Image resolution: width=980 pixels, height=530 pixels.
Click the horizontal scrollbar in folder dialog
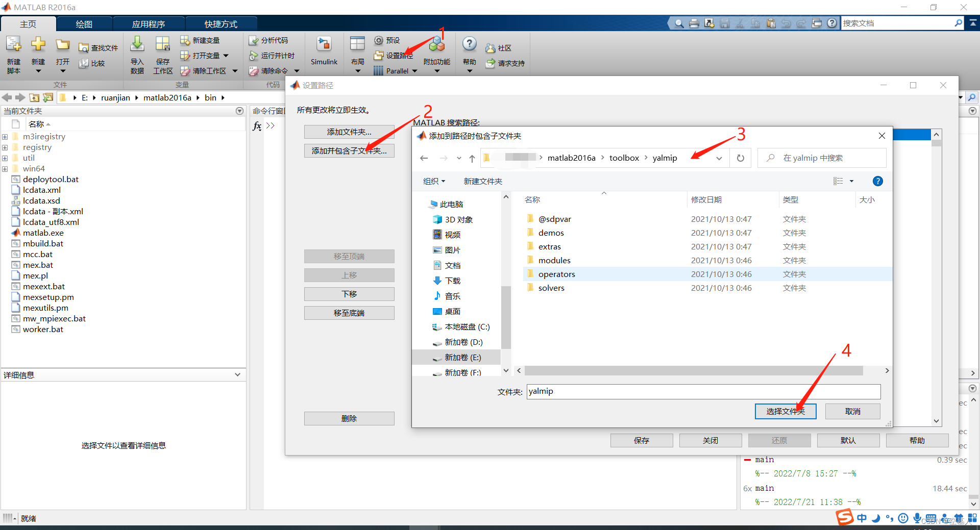pyautogui.click(x=694, y=371)
